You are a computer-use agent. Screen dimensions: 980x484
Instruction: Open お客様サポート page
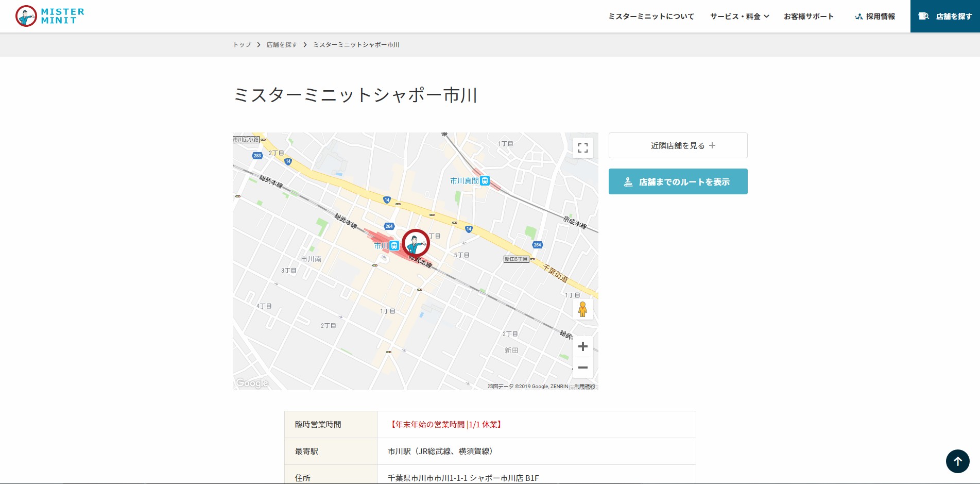(x=809, y=16)
